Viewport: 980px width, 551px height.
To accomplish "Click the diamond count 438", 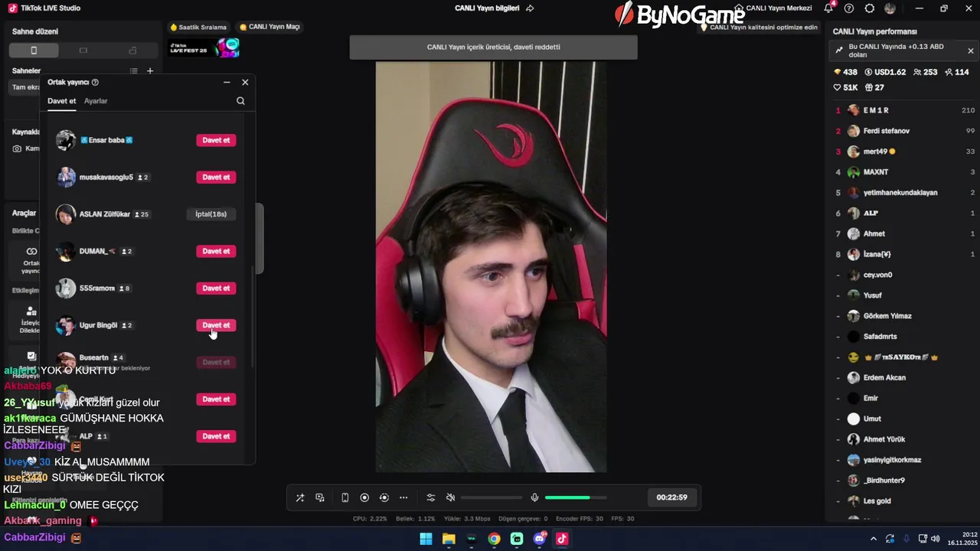I will point(845,72).
